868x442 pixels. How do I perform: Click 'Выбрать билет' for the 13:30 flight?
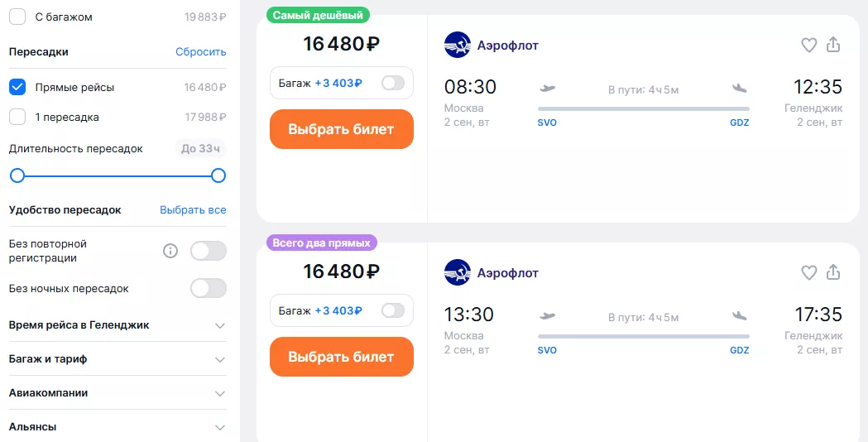pyautogui.click(x=341, y=357)
